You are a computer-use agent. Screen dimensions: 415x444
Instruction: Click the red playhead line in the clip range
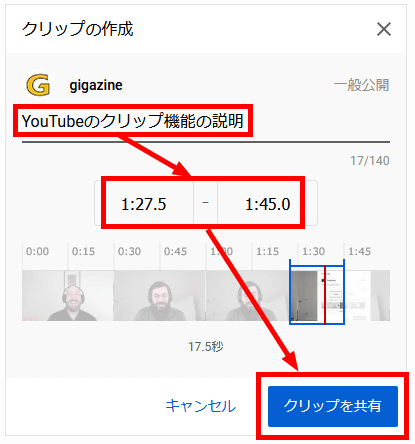(x=324, y=295)
